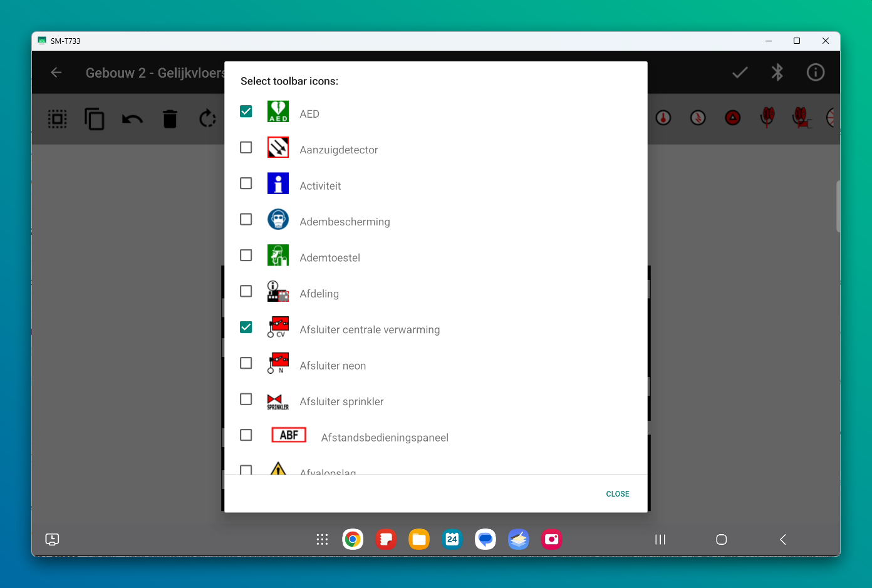Click the Adembescherming mask icon

pyautogui.click(x=278, y=220)
